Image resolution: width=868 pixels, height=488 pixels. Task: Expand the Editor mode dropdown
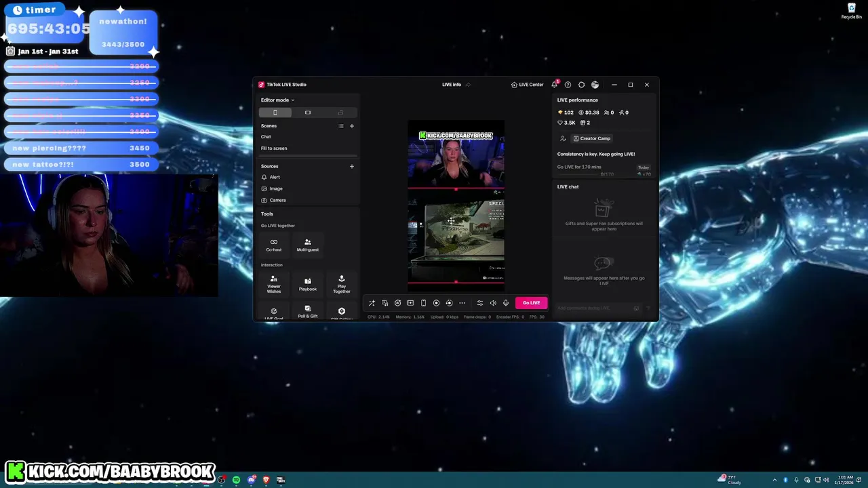pyautogui.click(x=277, y=100)
